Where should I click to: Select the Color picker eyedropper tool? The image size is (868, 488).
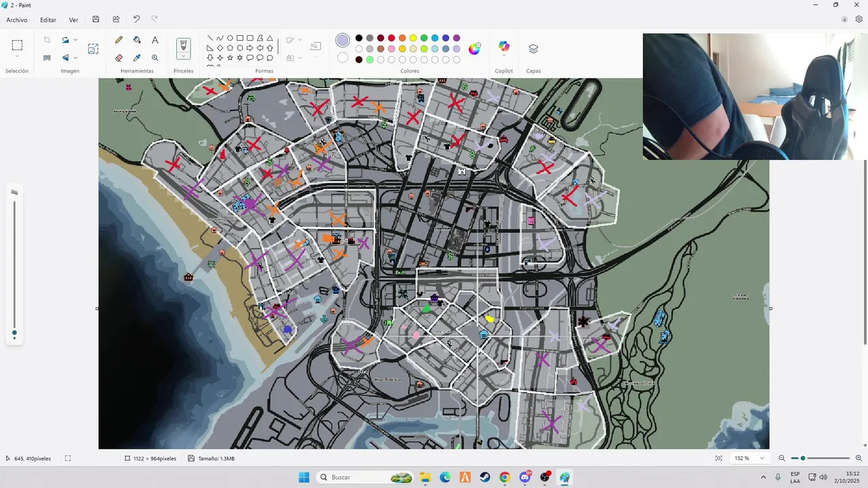[137, 58]
